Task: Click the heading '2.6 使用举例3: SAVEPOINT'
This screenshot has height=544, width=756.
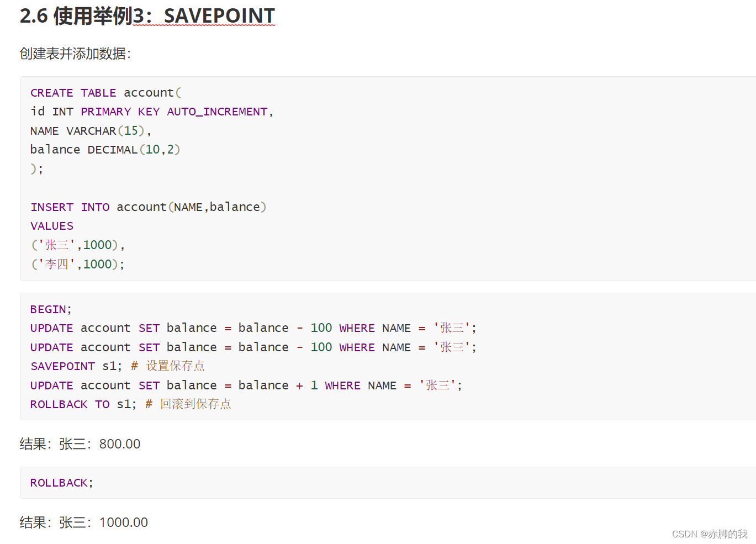Action: tap(147, 16)
